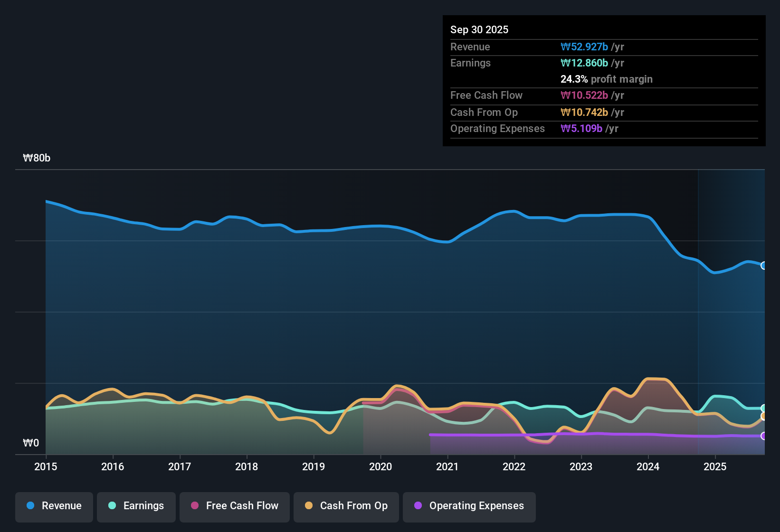Select the Sep 30 2025 tooltip header
Viewport: 780px width, 532px height.
click(x=479, y=29)
